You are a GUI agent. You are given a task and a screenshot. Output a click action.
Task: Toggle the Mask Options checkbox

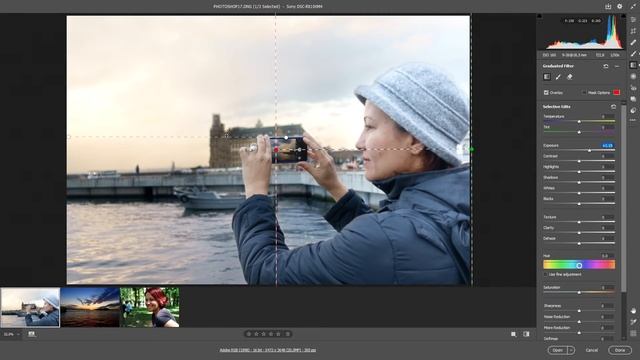(x=584, y=93)
